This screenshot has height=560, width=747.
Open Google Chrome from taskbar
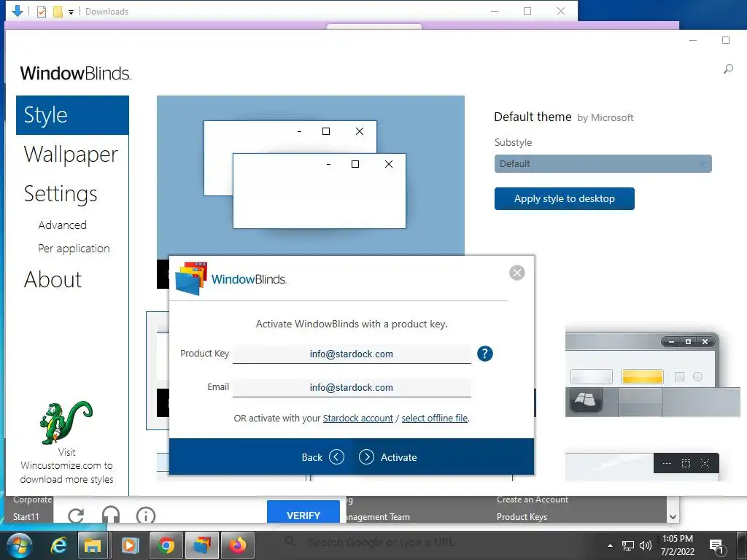click(166, 545)
